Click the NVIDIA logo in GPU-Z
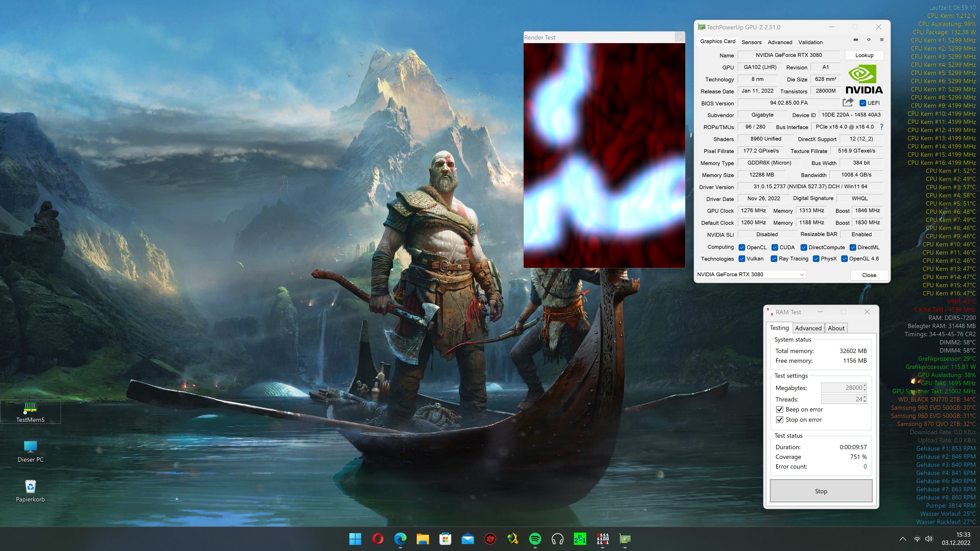The width and height of the screenshot is (980, 551). (x=864, y=79)
